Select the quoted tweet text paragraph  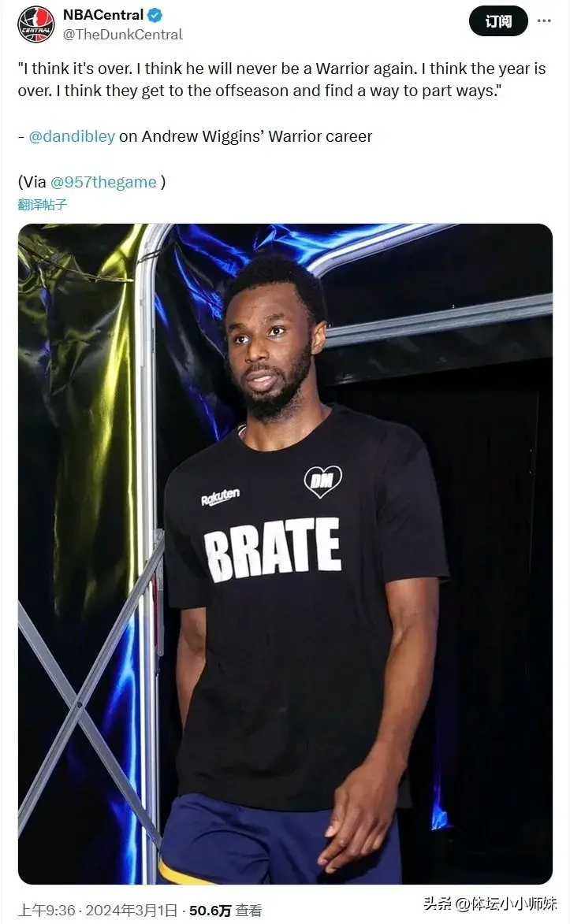point(282,80)
